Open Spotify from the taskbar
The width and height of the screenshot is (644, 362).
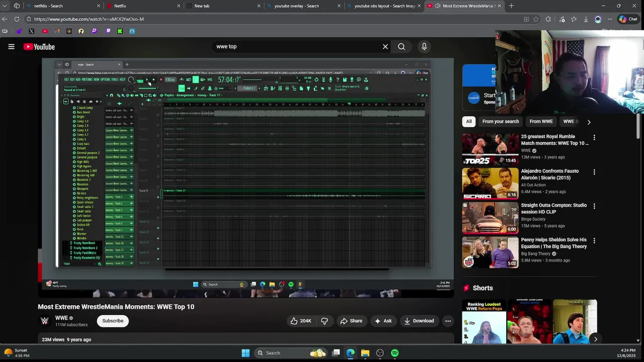tap(395, 353)
